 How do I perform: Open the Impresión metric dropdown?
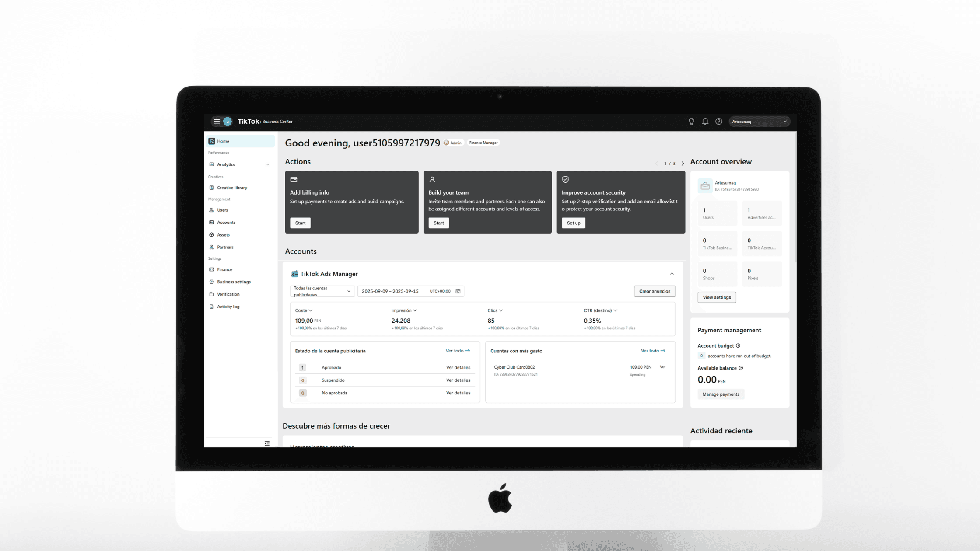click(x=404, y=310)
